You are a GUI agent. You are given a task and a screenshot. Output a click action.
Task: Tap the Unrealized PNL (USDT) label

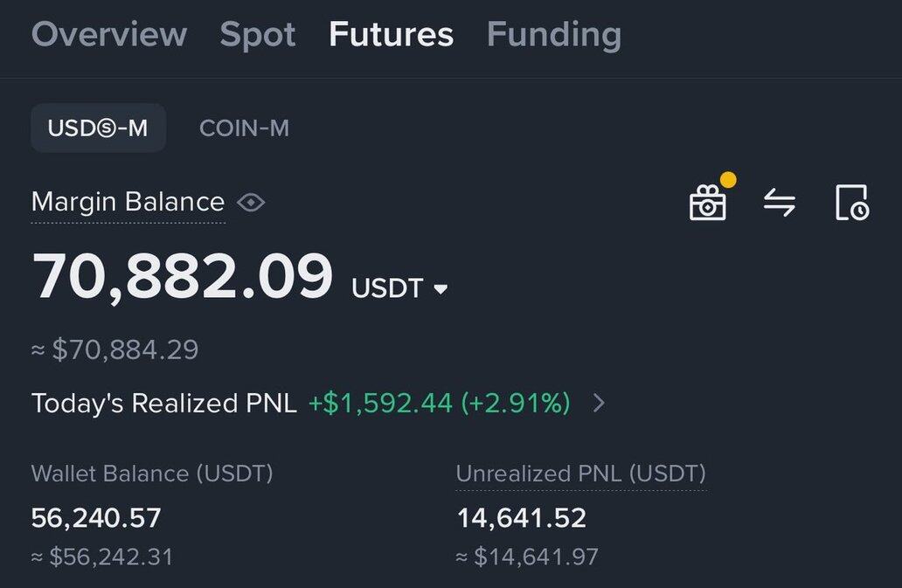point(580,474)
